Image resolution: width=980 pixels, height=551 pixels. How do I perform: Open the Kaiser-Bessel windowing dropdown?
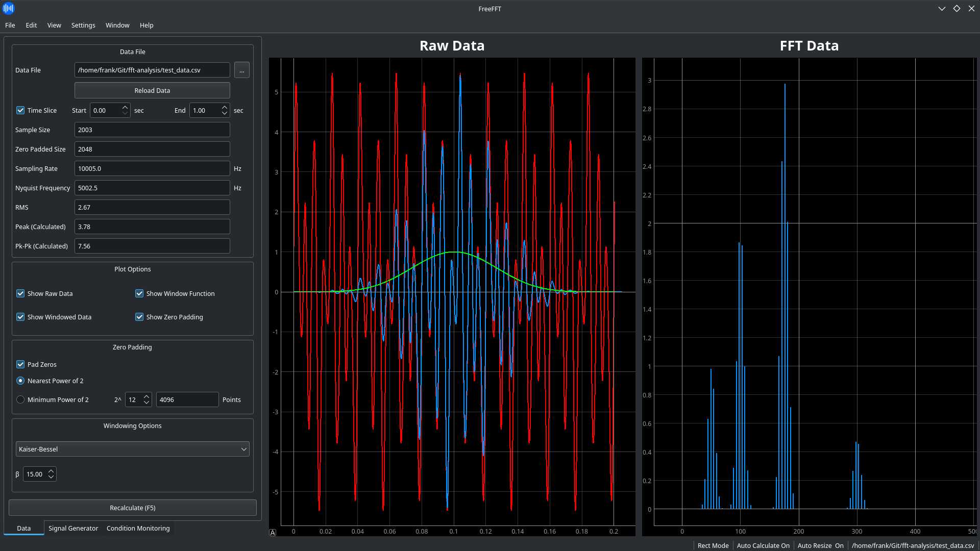point(133,449)
